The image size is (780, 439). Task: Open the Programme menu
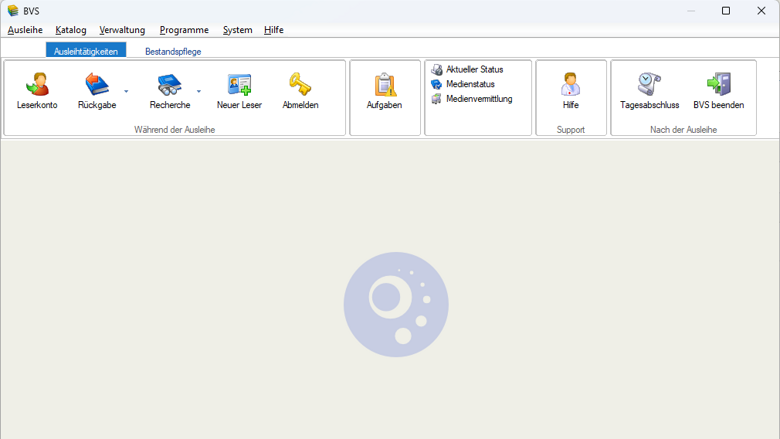[184, 30]
